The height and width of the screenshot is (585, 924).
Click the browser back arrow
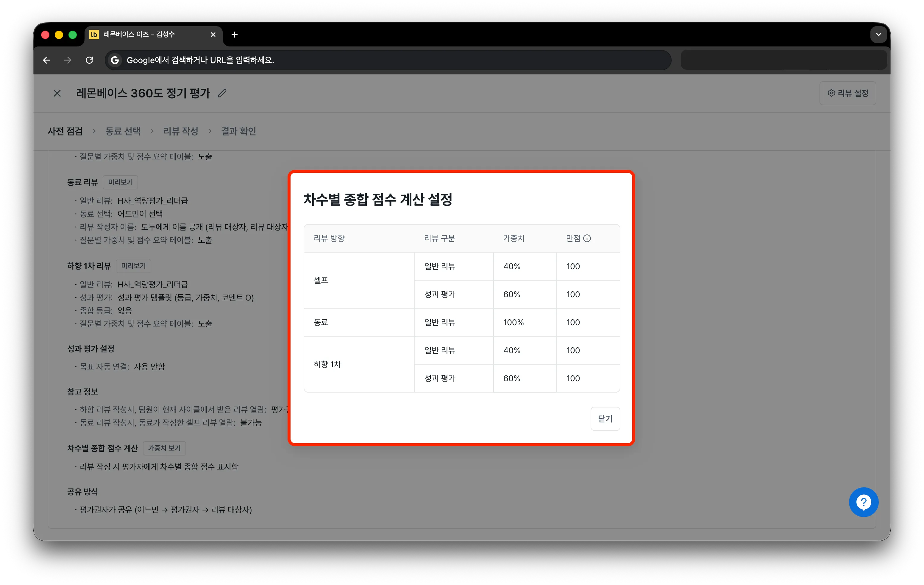[46, 60]
